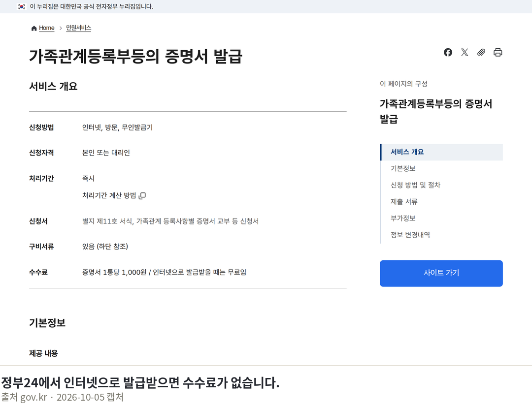Open 민원서비스 breadcrumb link
Image resolution: width=532 pixels, height=408 pixels.
pos(78,28)
